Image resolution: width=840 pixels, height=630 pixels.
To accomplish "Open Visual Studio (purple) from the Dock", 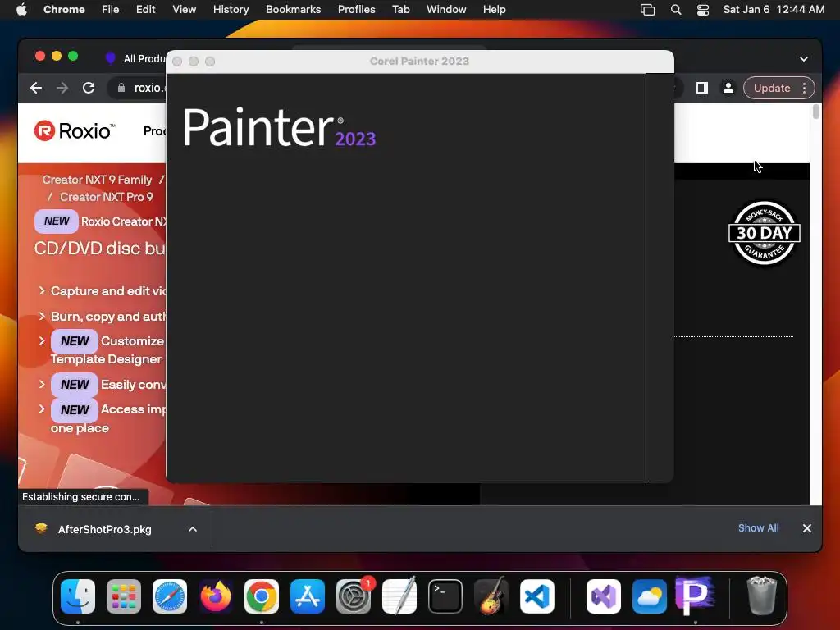I will (604, 596).
